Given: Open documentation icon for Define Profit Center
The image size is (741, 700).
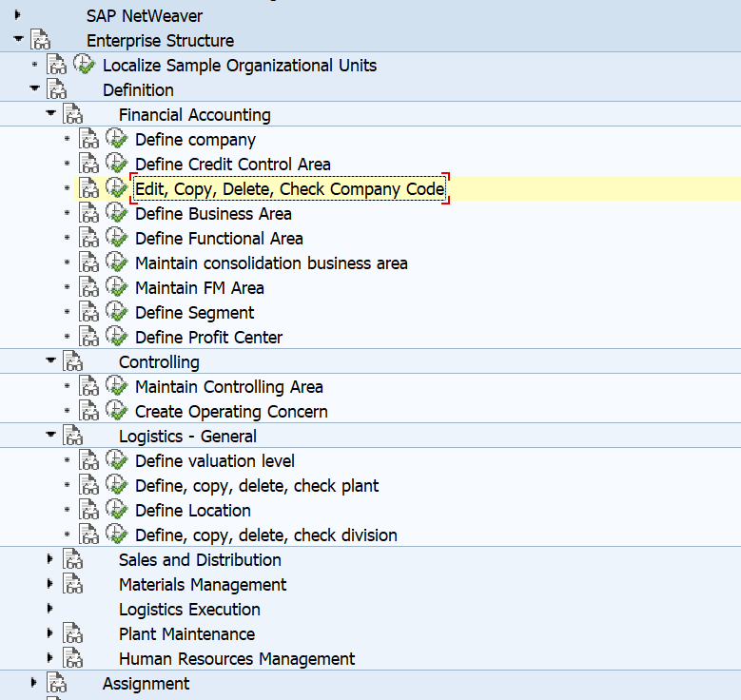Looking at the screenshot, I should pyautogui.click(x=88, y=336).
